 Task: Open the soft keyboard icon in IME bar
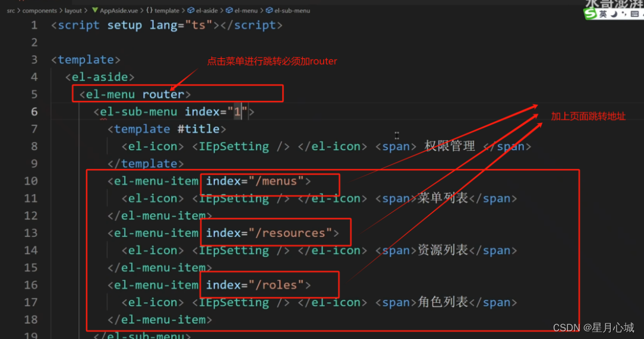click(634, 14)
